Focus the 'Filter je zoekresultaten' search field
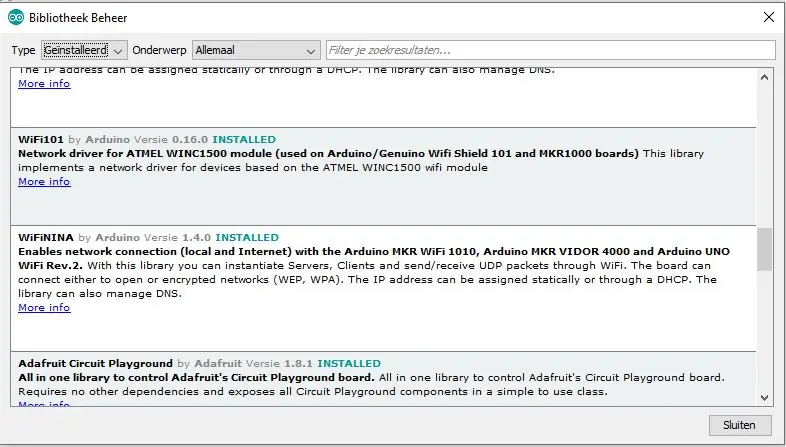Image resolution: width=786 pixels, height=447 pixels. (550, 50)
